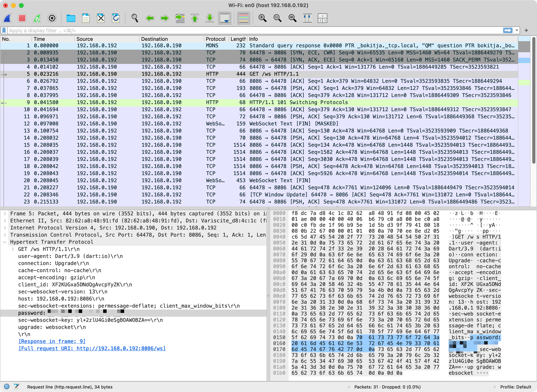The image size is (537, 392).
Task: Expand Transmission Control Protocol details
Action: pyautogui.click(x=5, y=235)
